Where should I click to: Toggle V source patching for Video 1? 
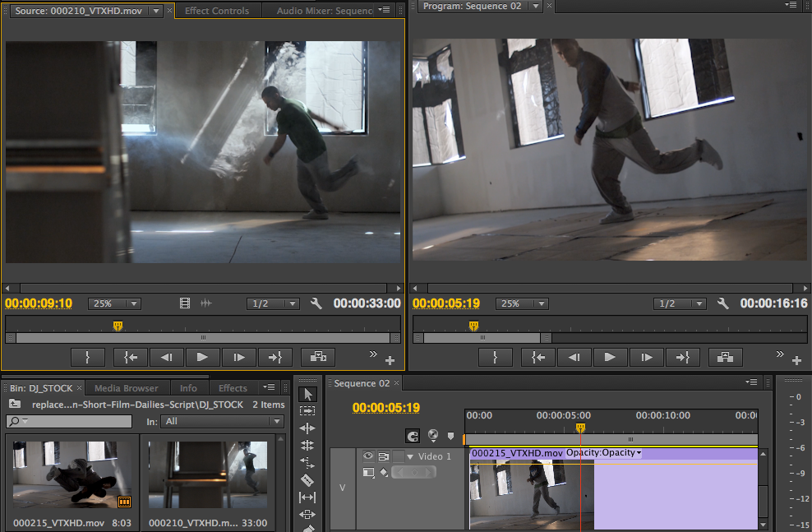click(x=342, y=488)
